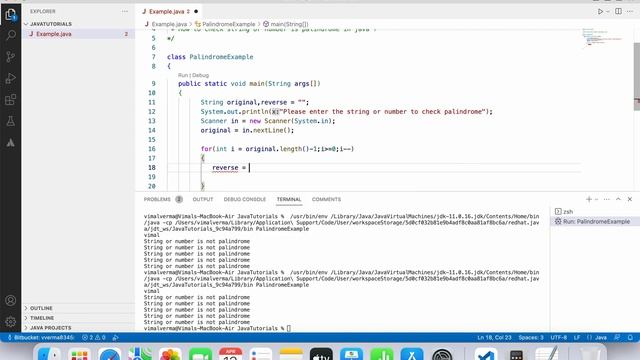Change indentation via Spaces: 3
640x360 pixels.
pyautogui.click(x=531, y=338)
